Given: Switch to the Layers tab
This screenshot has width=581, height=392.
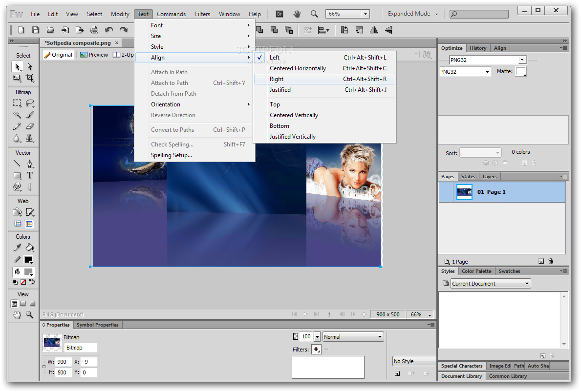Looking at the screenshot, I should 490,177.
